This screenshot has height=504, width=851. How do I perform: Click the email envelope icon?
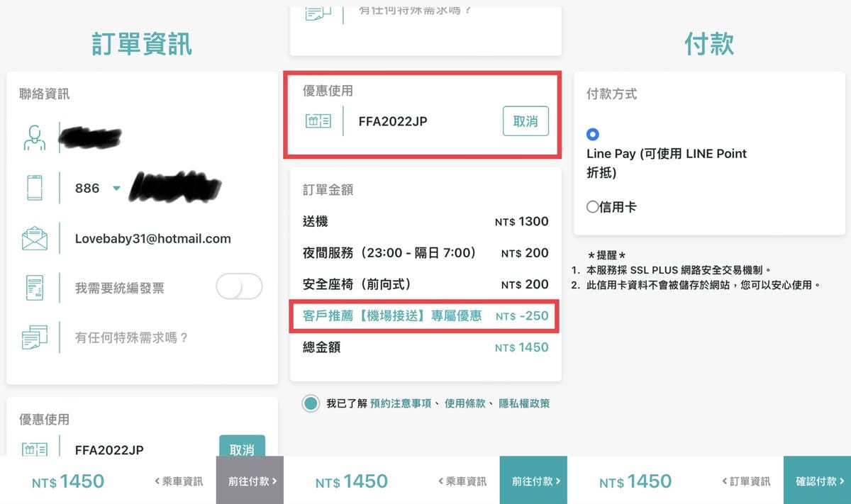34,239
